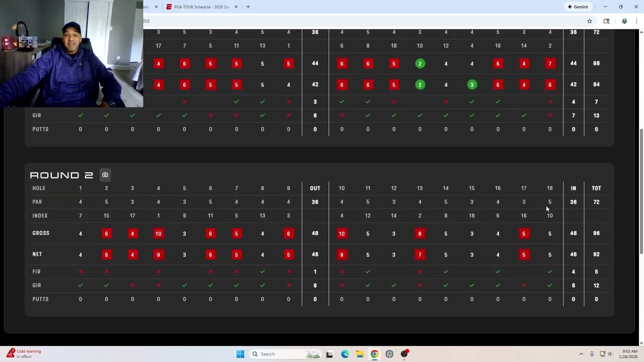Click the NET row label in Round 2
This screenshot has width=644, height=362.
tap(37, 254)
